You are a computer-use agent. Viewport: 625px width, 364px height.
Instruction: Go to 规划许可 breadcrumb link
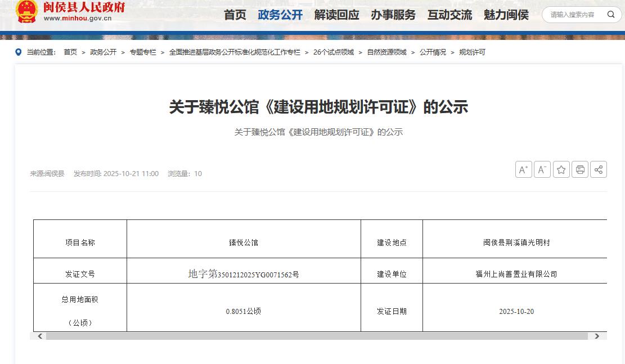click(x=472, y=52)
